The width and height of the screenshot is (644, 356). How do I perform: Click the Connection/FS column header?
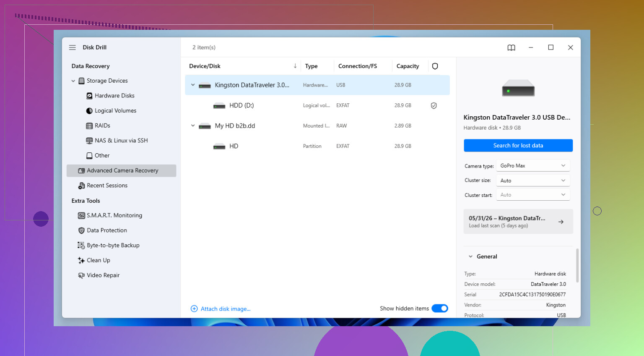[x=358, y=66]
